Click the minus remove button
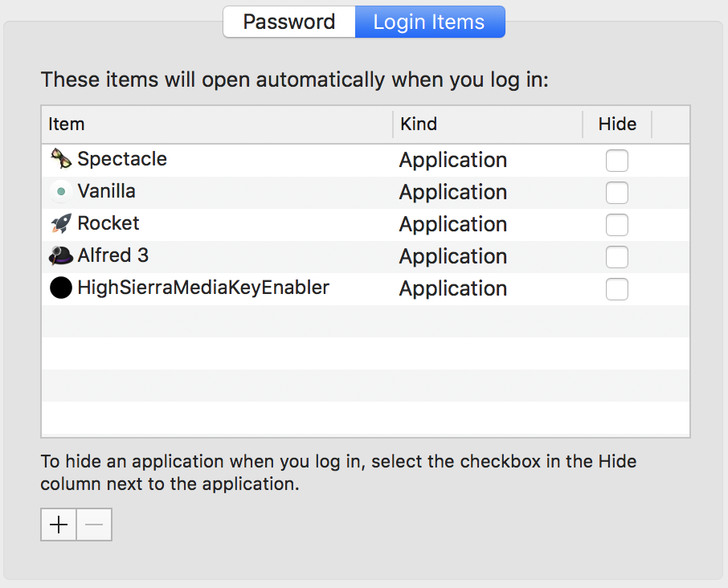The width and height of the screenshot is (728, 588). pyautogui.click(x=94, y=525)
